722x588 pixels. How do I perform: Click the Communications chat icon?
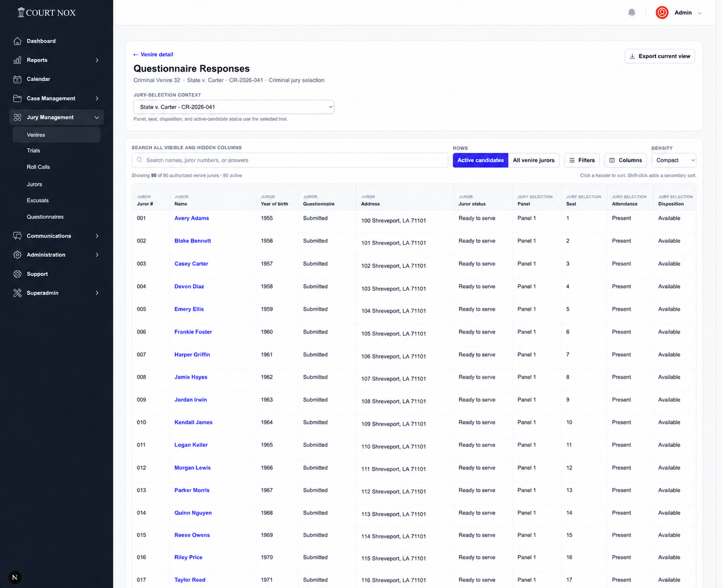pos(18,236)
